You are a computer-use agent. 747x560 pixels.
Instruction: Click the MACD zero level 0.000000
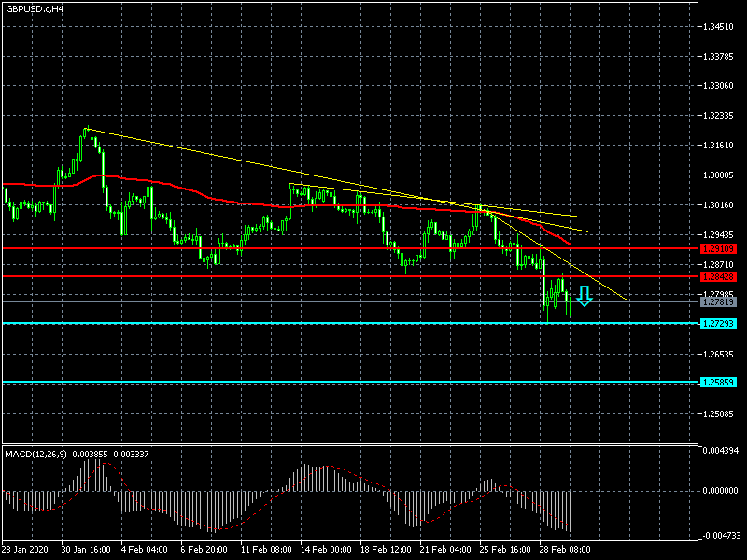pos(720,491)
